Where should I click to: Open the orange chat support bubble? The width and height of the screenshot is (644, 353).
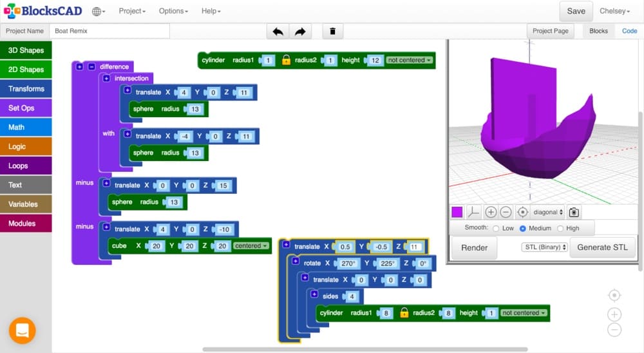22,330
